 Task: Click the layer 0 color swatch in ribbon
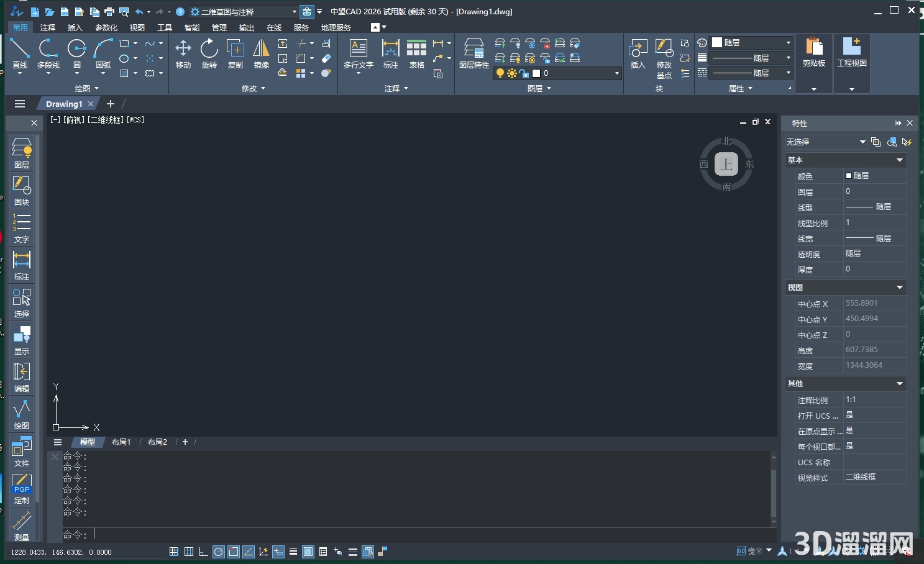(536, 73)
